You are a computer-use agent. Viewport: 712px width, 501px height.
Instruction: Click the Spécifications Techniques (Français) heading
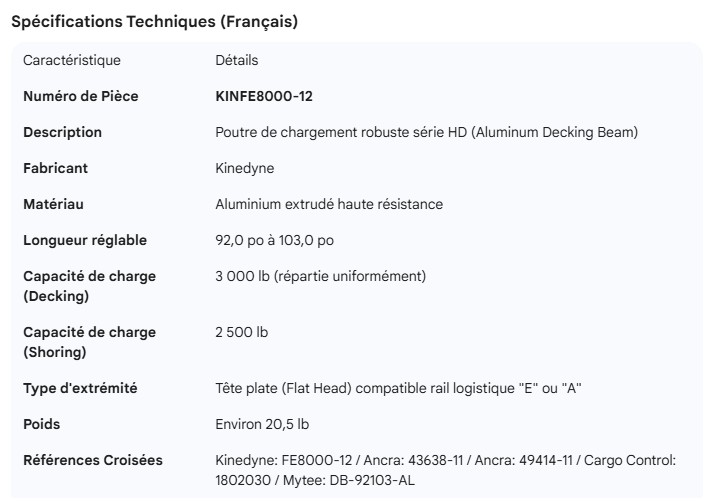[154, 22]
